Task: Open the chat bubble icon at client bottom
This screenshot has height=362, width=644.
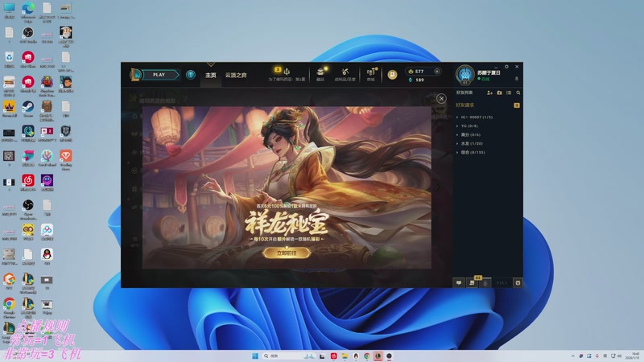Action: 459,283
